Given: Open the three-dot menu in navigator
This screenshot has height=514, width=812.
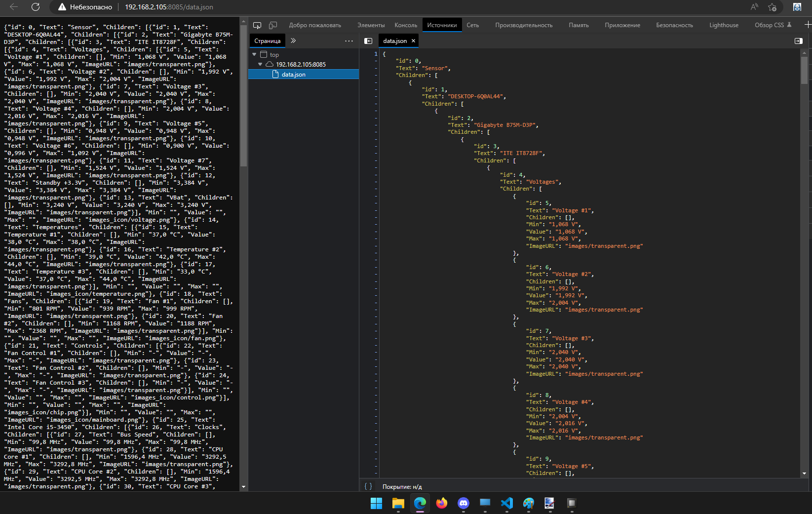Looking at the screenshot, I should (349, 41).
